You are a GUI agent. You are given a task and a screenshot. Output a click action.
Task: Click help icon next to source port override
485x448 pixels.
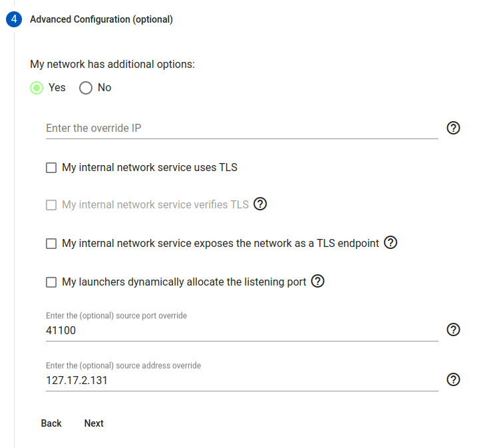(x=453, y=330)
